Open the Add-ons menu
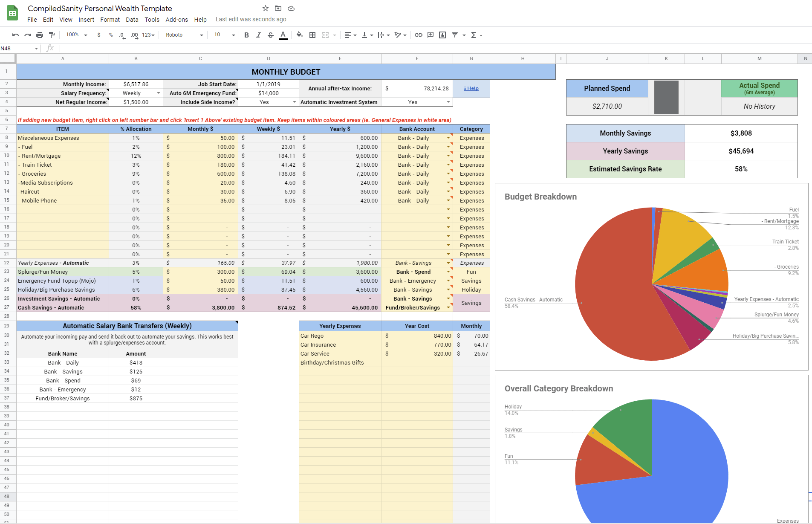The width and height of the screenshot is (812, 524). coord(176,19)
